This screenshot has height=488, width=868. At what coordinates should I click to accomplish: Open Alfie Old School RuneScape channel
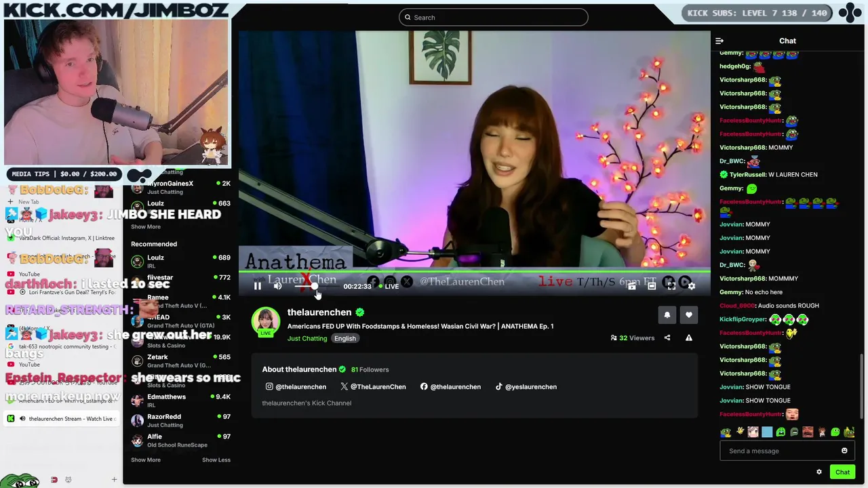(180, 441)
